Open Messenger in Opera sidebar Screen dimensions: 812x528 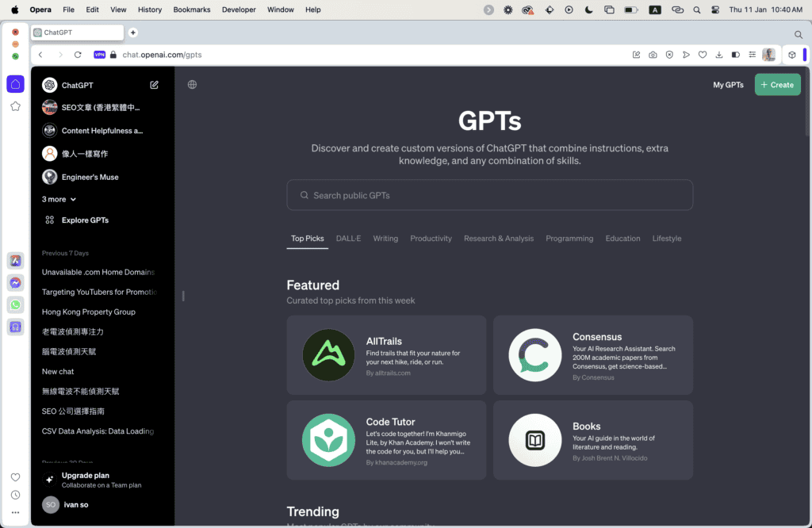[16, 283]
